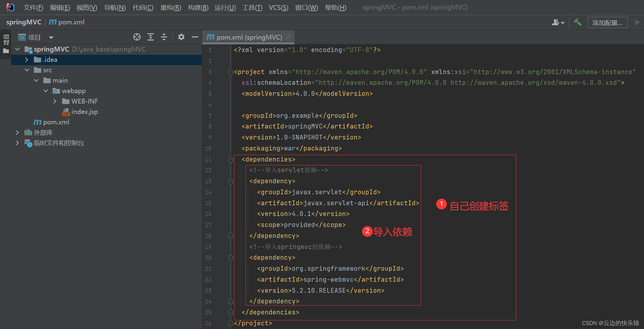Open the VCS(S) menu
644x329 pixels.
coord(278,7)
